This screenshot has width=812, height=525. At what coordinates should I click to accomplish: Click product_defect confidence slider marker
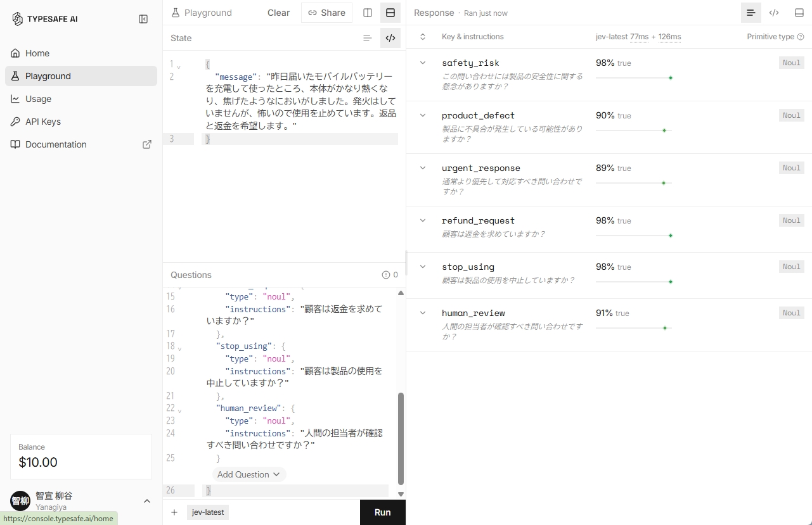(664, 130)
